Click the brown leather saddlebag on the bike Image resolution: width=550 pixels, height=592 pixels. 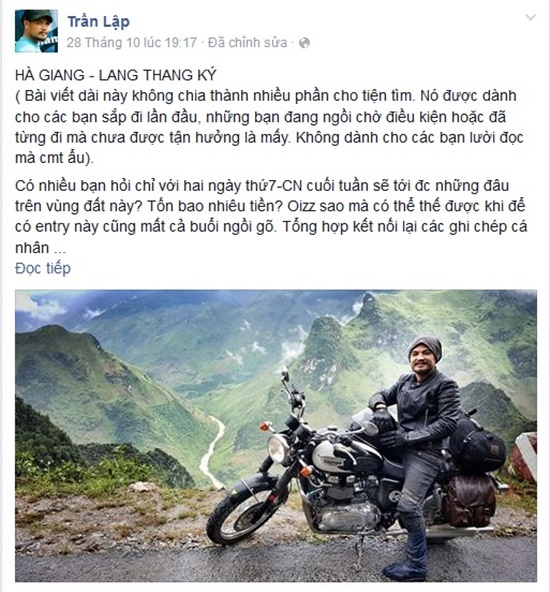(x=468, y=501)
